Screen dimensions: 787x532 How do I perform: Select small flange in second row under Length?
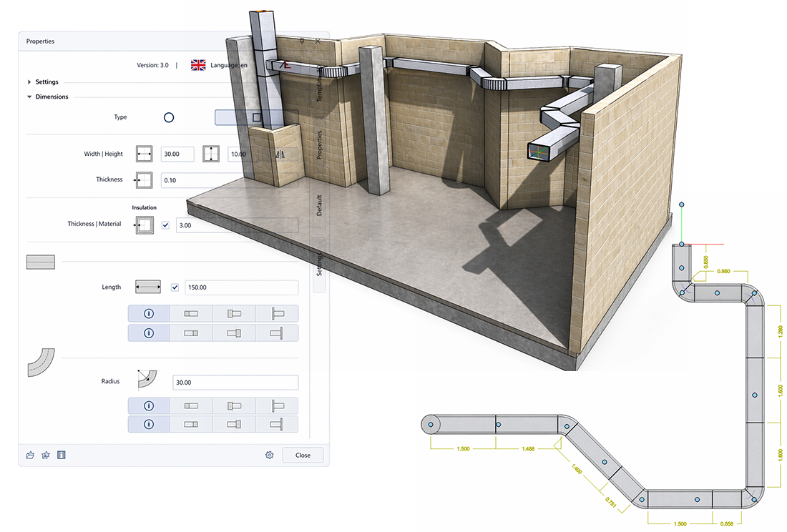pos(234,333)
